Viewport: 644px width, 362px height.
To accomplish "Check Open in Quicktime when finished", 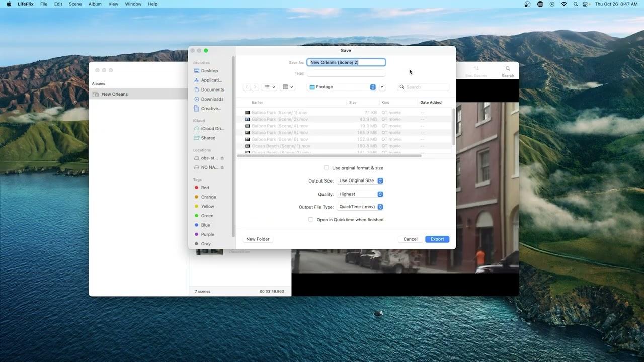I will tap(311, 220).
